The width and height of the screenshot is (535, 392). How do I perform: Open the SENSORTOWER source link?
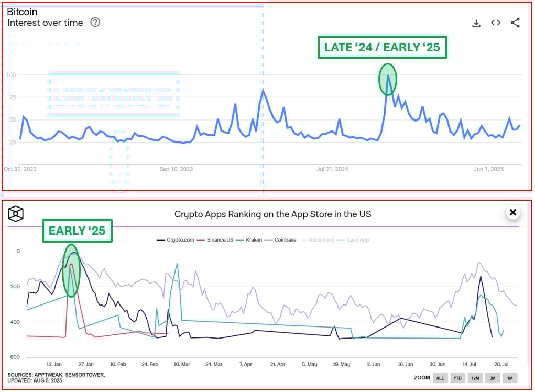pos(84,375)
